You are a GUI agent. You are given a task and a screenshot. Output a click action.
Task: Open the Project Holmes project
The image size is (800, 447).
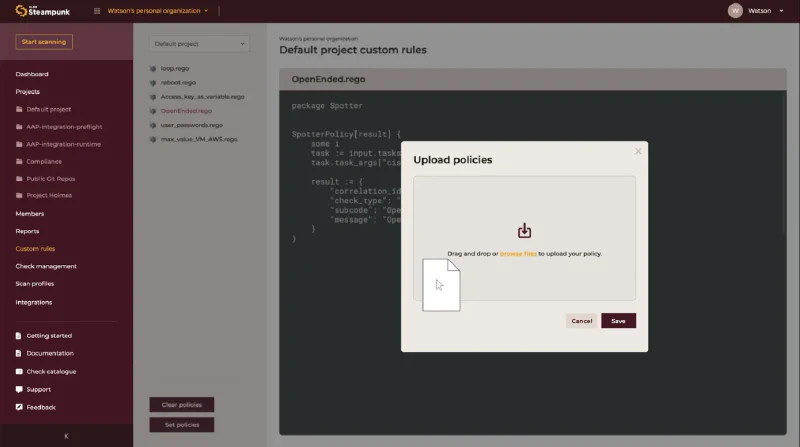49,195
